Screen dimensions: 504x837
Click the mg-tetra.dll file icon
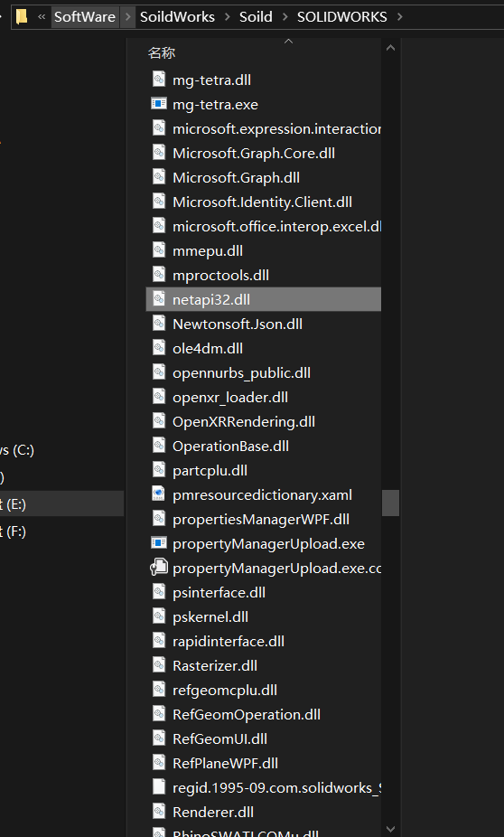click(x=159, y=80)
